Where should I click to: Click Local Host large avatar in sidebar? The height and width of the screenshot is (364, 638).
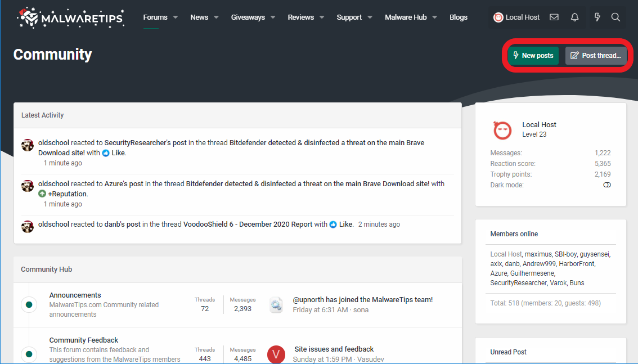tap(502, 130)
